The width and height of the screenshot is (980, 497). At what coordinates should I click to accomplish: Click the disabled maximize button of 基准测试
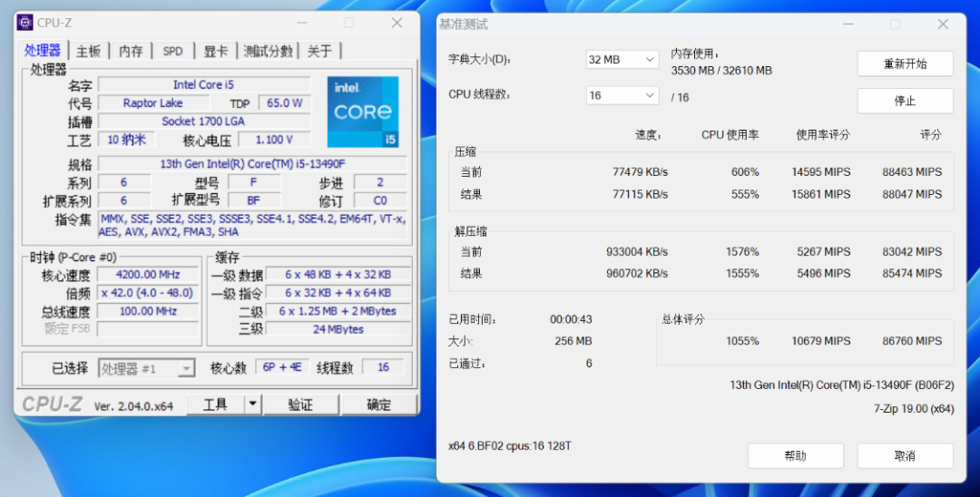(x=895, y=24)
